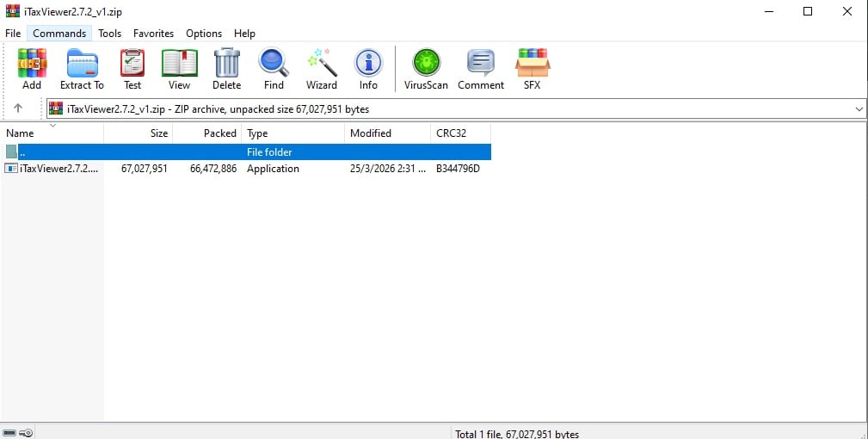The image size is (868, 439).
Task: Sort the list by the Size column header
Action: pos(139,133)
